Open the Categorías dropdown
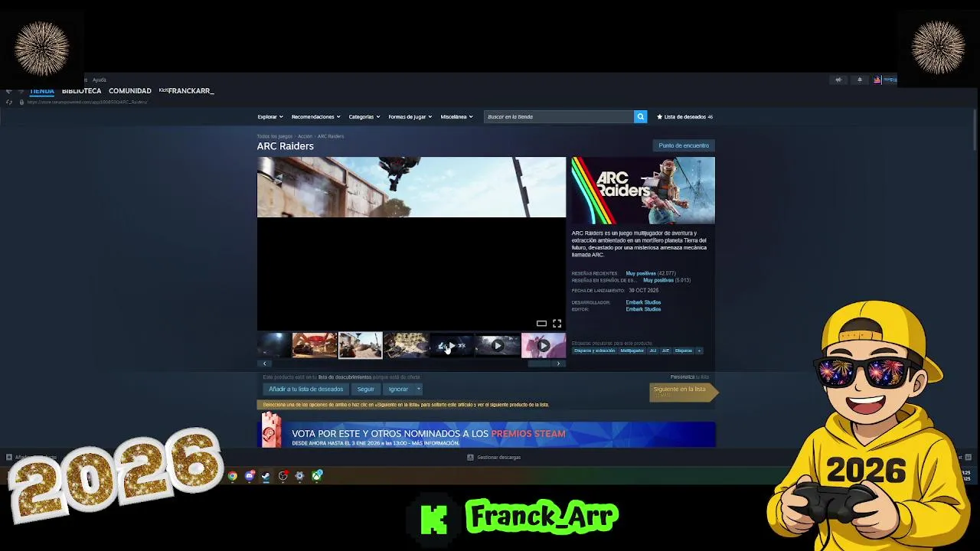This screenshot has height=551, width=980. click(364, 116)
